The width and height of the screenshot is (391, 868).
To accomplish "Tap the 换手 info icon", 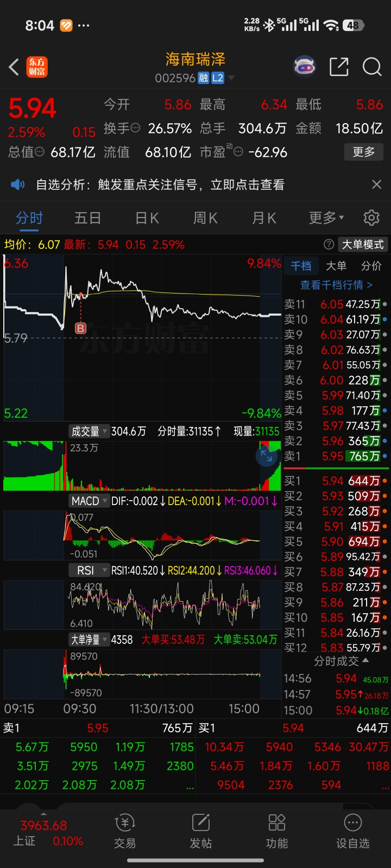I will point(136,128).
